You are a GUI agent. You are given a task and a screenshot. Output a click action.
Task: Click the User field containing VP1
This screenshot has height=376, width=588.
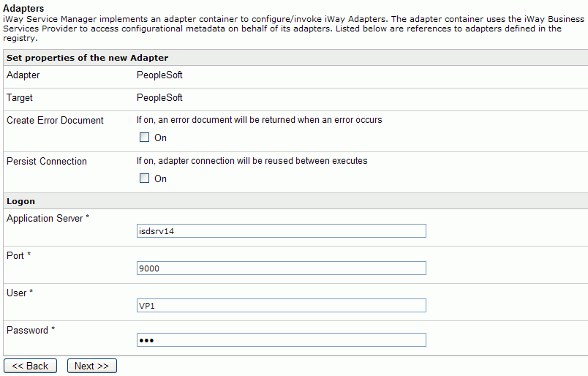pyautogui.click(x=282, y=306)
